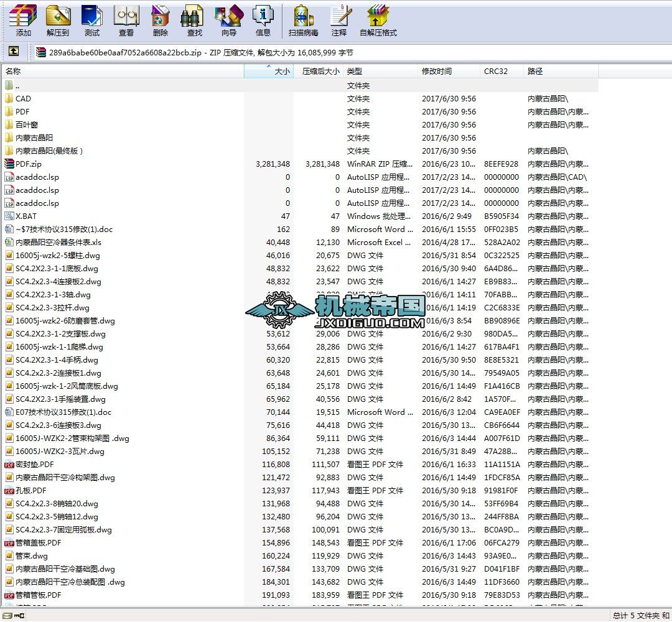Select the CAD folder icon
Viewport: 672px width, 622px height.
(x=9, y=98)
